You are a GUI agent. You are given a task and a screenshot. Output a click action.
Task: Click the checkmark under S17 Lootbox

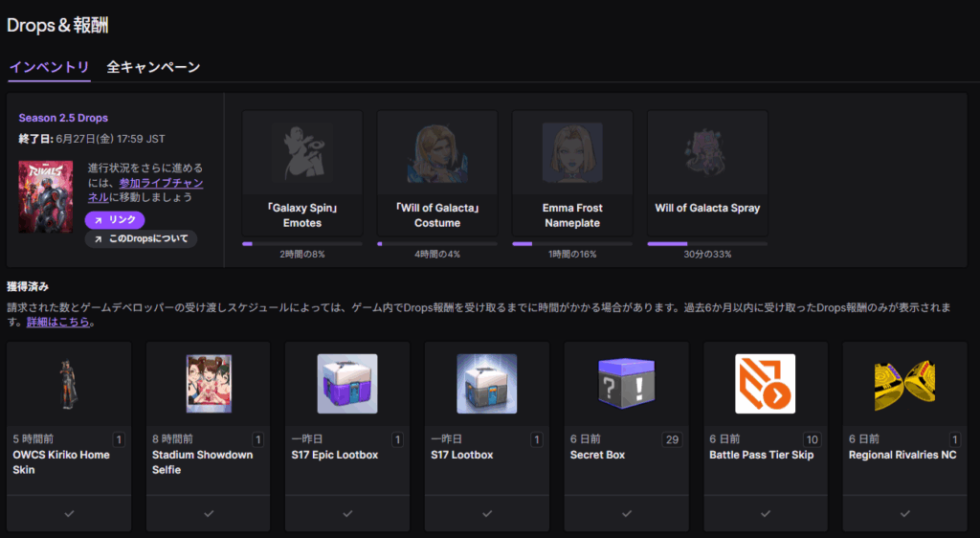pyautogui.click(x=487, y=514)
